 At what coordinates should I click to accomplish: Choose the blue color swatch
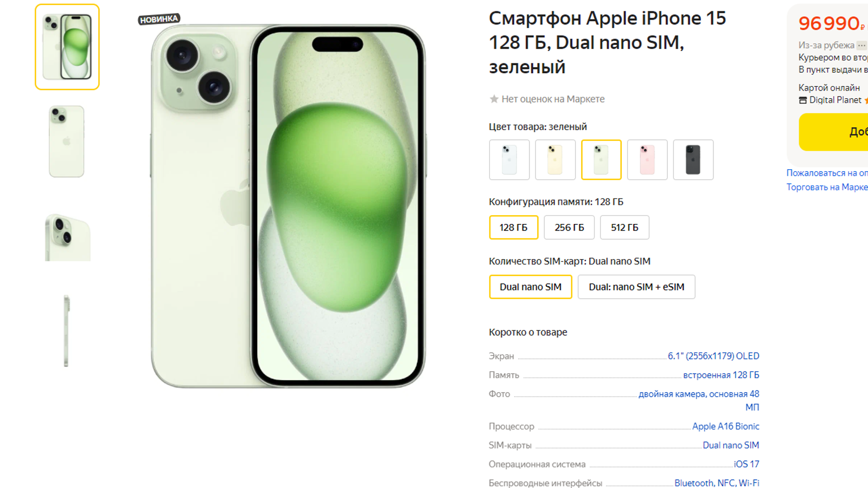(509, 159)
